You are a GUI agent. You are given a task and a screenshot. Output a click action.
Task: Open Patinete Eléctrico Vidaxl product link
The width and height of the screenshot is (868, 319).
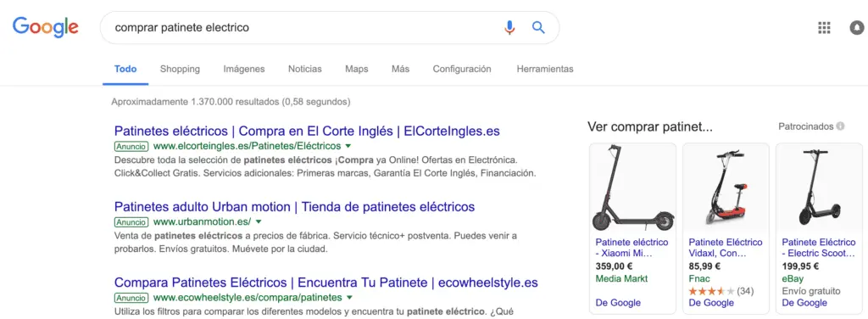click(x=726, y=248)
